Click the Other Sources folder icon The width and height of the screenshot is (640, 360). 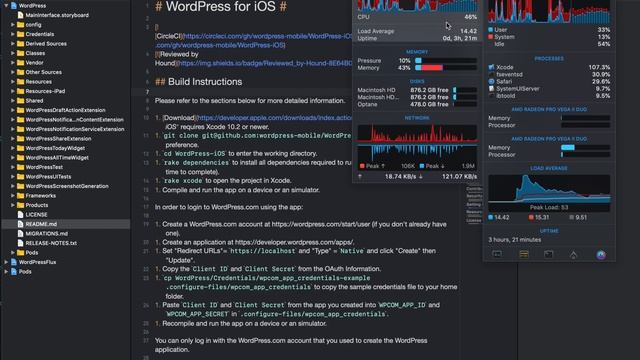click(x=20, y=72)
